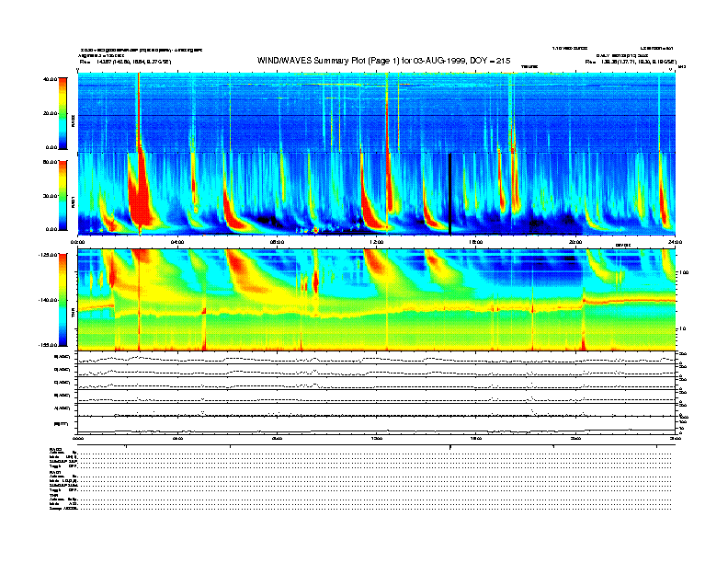Click the 30.00 tick on RAD1 scale
The height and width of the screenshot is (563, 728).
pos(50,196)
